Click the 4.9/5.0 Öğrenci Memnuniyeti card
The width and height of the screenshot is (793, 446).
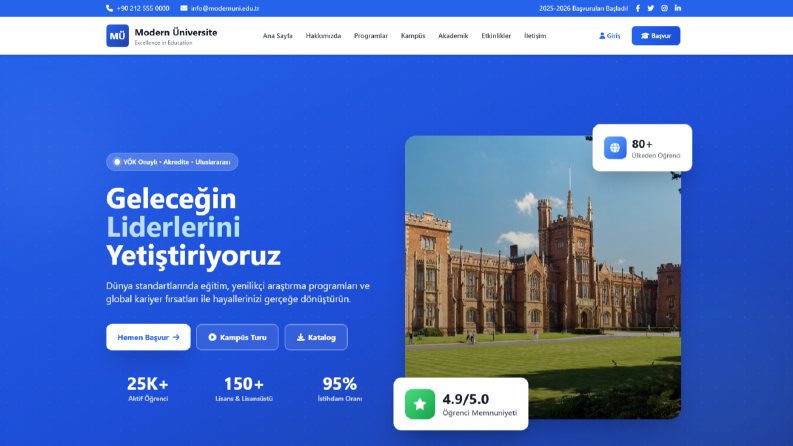[461, 404]
